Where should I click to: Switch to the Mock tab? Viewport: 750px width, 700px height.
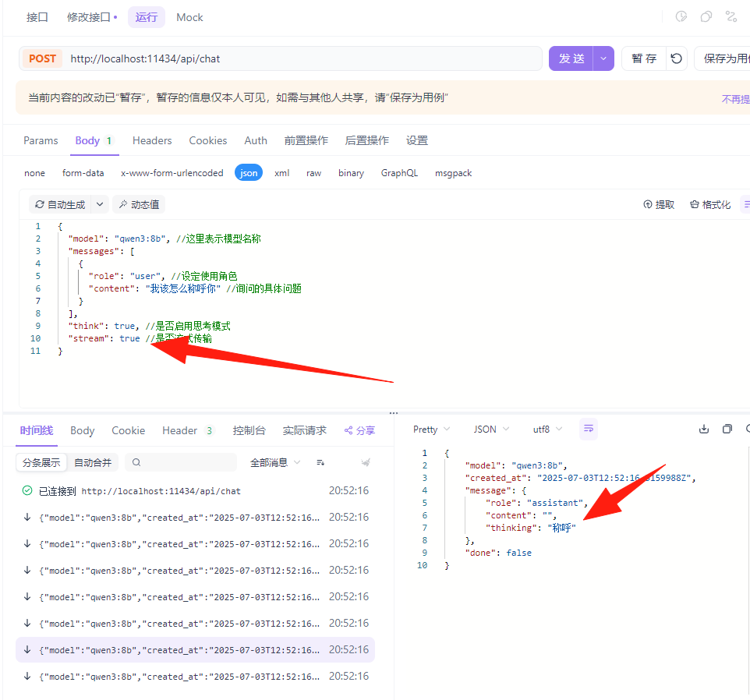(189, 17)
